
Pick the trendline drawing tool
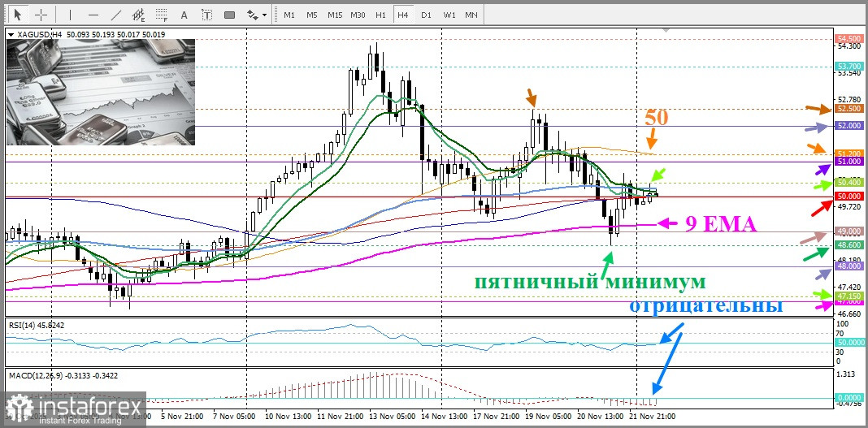click(x=117, y=15)
